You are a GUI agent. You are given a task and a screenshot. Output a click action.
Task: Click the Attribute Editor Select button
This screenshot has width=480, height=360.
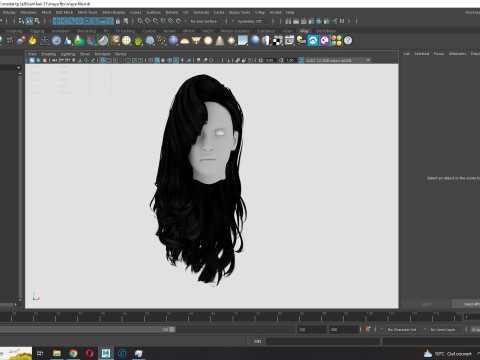coord(426,304)
